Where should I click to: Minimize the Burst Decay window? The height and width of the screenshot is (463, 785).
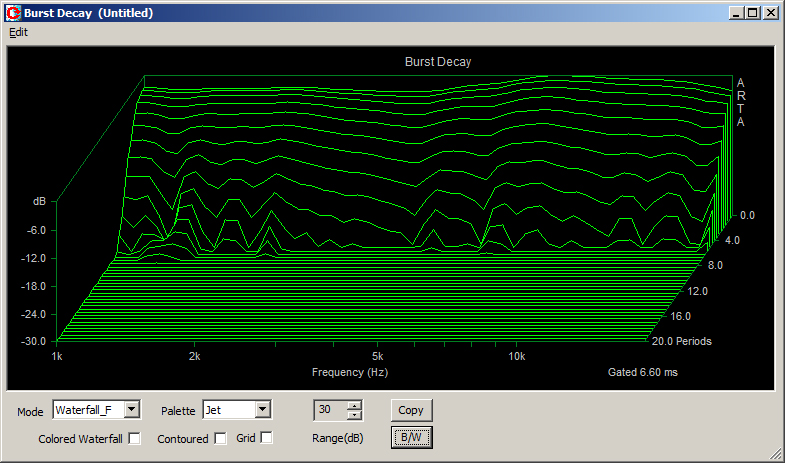(x=737, y=13)
